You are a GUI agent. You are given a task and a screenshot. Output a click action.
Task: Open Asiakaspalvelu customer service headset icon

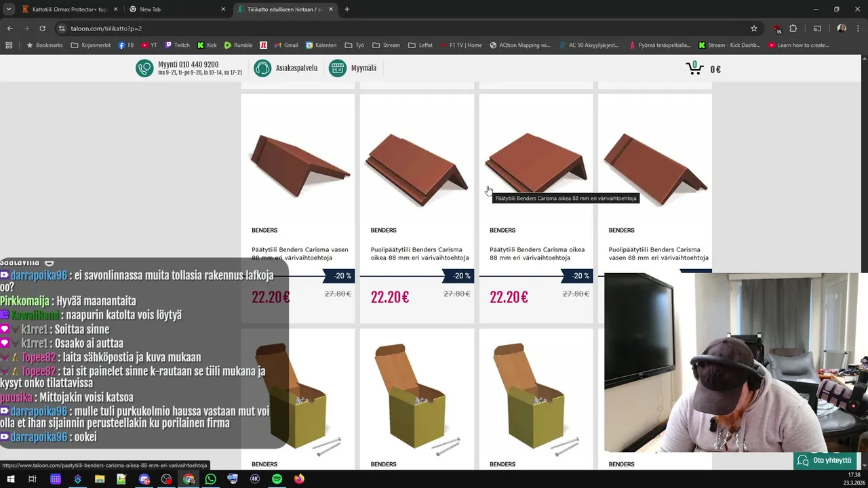[262, 68]
